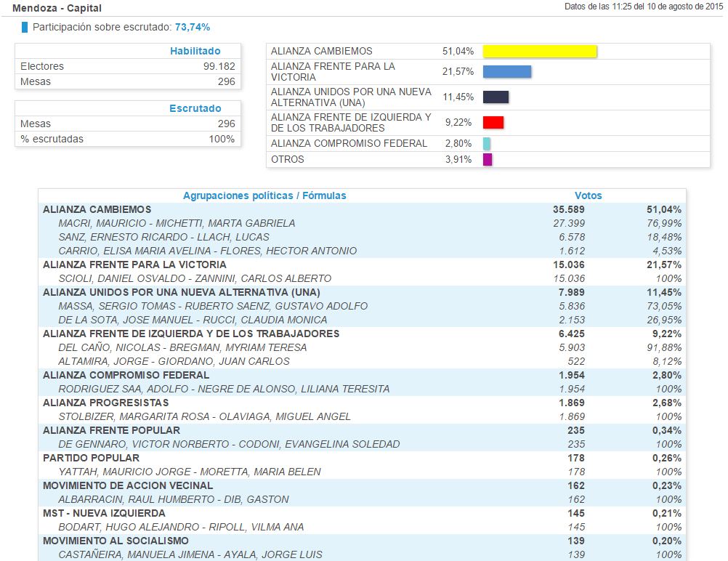Click the yellow Alianza Cambiemos bar
Screen dimensions: 728x561
[539, 52]
